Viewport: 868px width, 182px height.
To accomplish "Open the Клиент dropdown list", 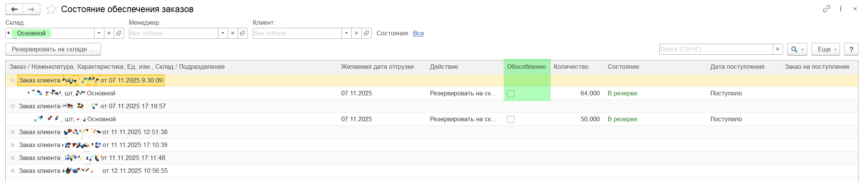I will pyautogui.click(x=347, y=33).
